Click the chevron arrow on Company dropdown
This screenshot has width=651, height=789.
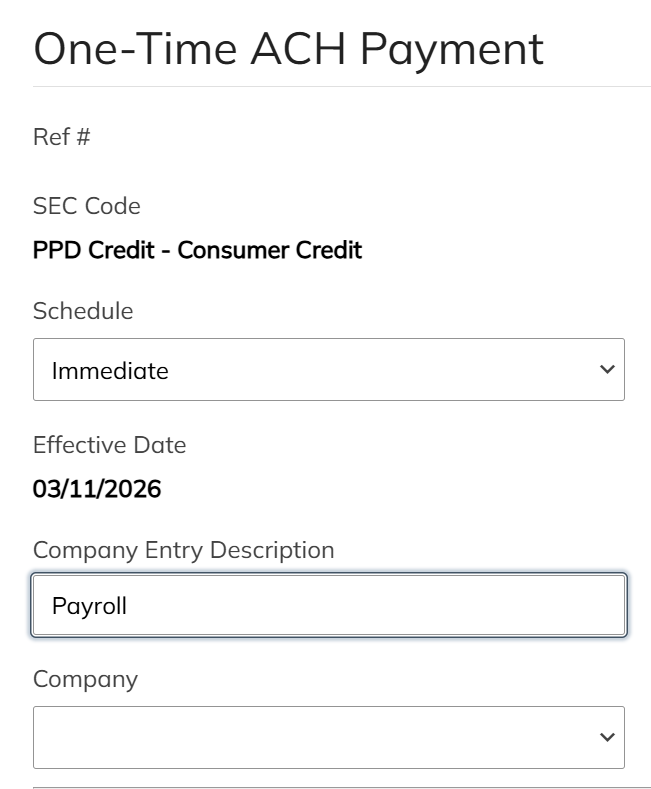(606, 738)
